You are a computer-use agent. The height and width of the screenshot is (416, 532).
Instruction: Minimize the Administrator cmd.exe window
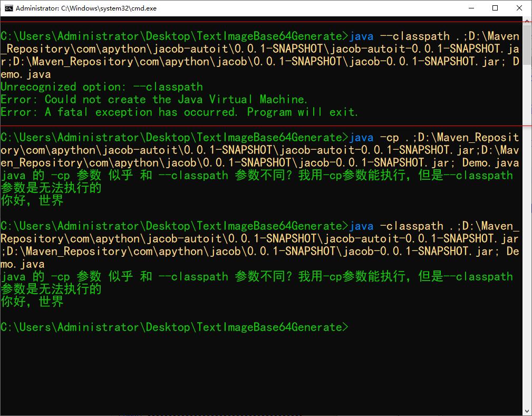point(471,8)
